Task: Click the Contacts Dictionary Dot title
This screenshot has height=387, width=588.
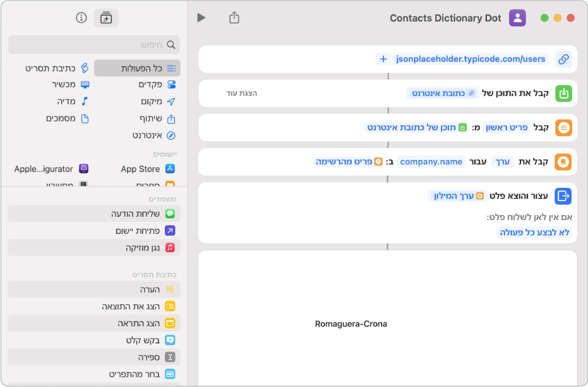Action: click(445, 18)
